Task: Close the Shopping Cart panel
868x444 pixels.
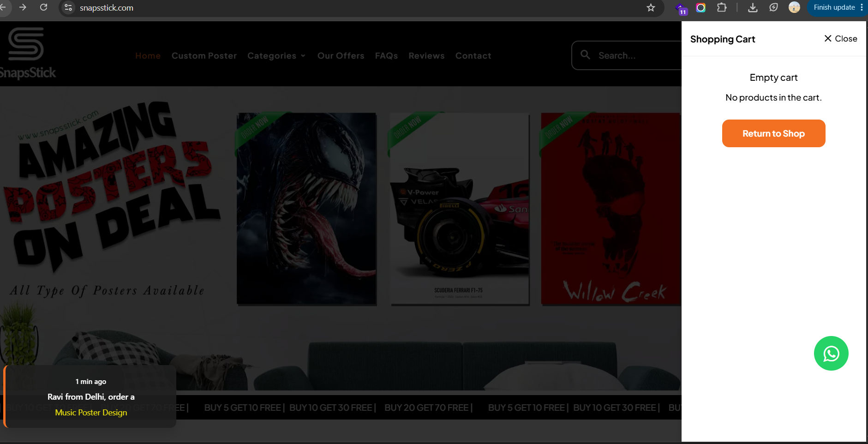Action: click(x=841, y=39)
